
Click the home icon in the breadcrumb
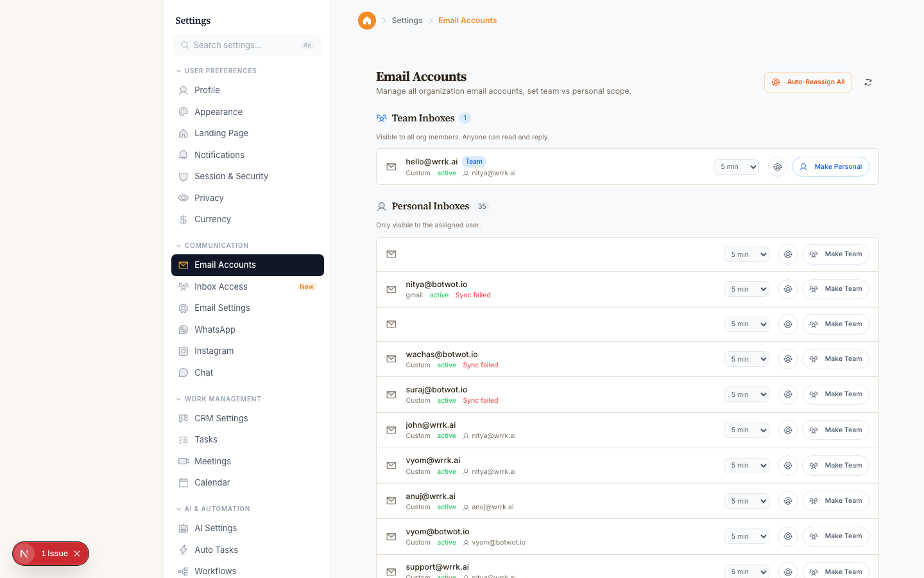click(366, 20)
